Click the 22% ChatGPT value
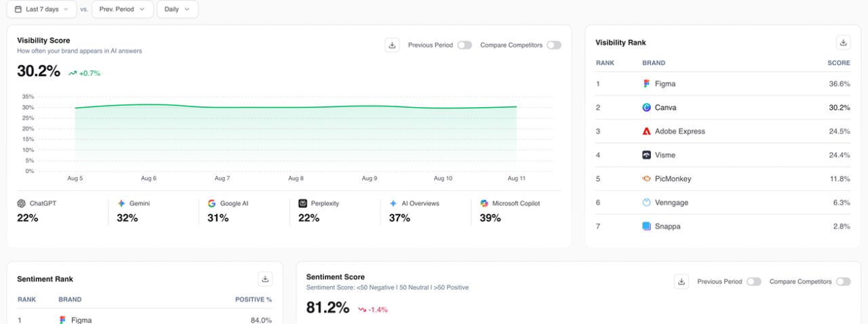Screen dimensions: 868x324 (x=27, y=218)
